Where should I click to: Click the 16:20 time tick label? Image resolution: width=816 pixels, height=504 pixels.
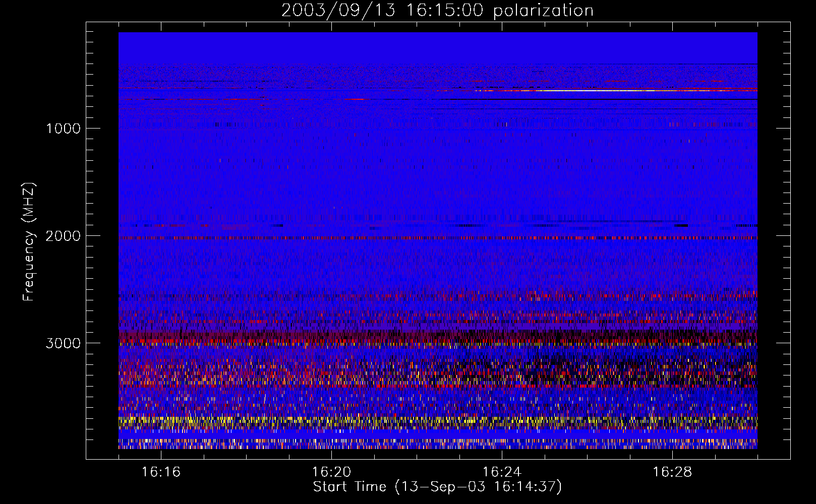(x=331, y=472)
